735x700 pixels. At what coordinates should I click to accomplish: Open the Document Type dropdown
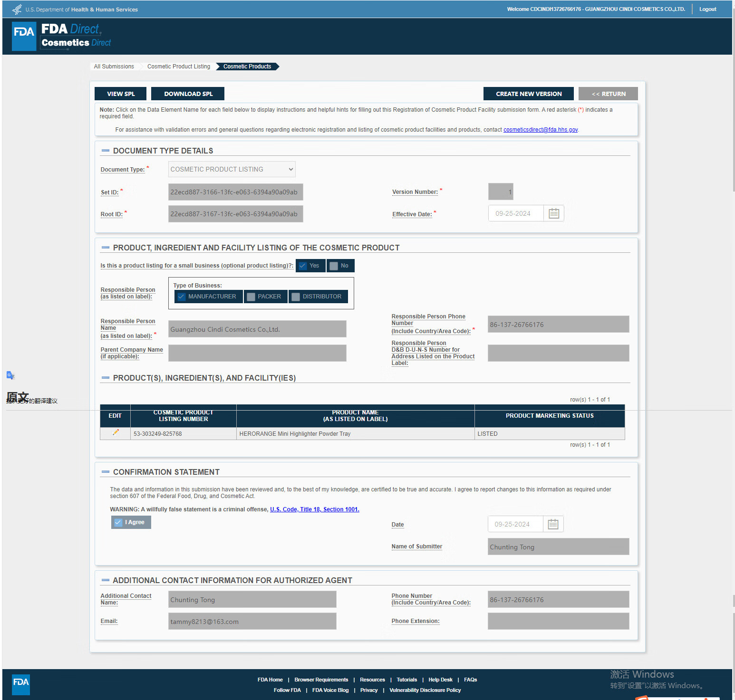(x=232, y=169)
